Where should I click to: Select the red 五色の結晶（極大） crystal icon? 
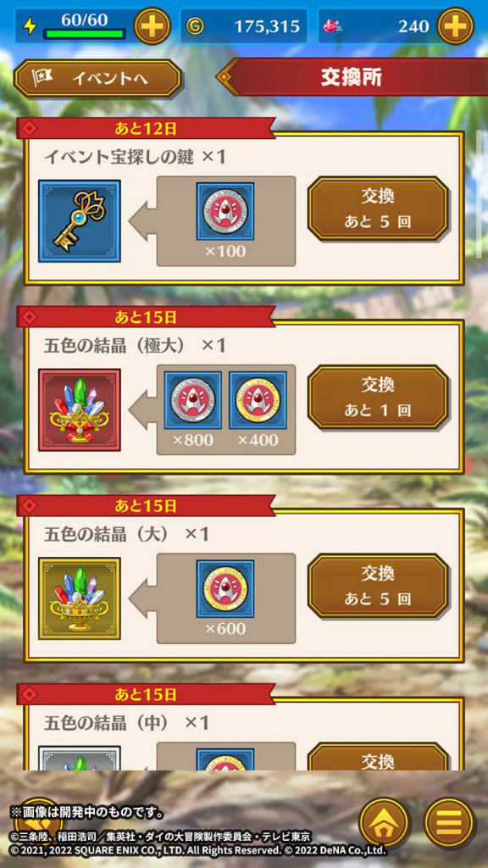click(x=80, y=409)
